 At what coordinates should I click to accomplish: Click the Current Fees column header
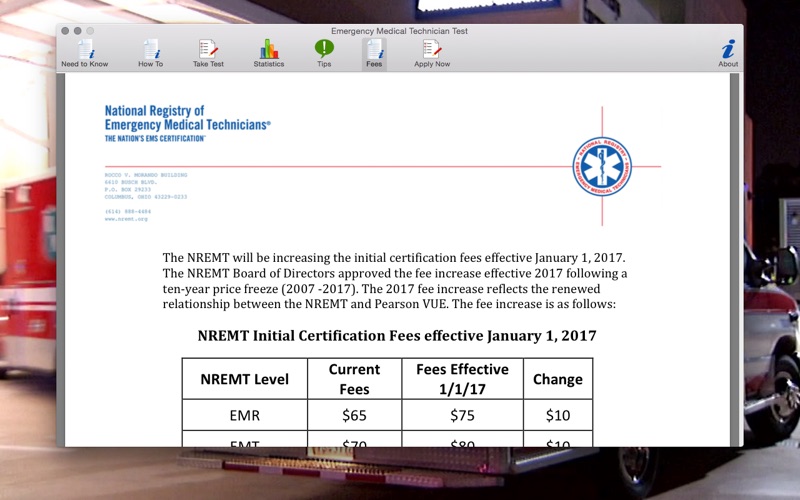pyautogui.click(x=354, y=379)
